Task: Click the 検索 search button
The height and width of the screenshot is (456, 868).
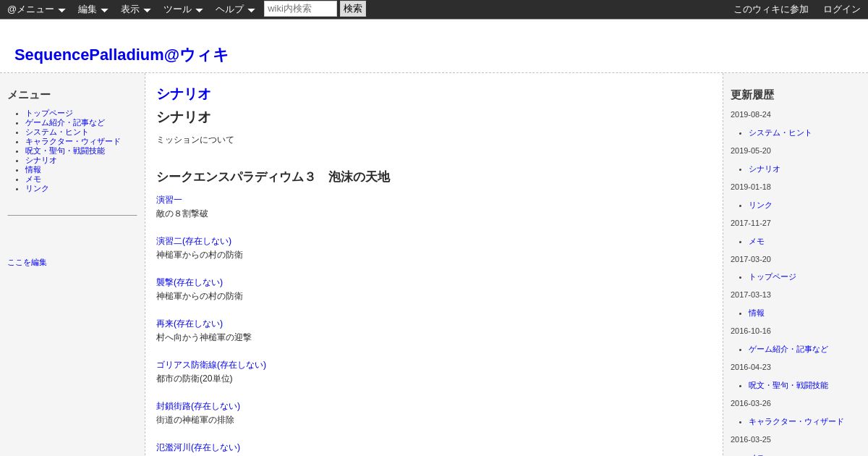Action: coord(353,9)
